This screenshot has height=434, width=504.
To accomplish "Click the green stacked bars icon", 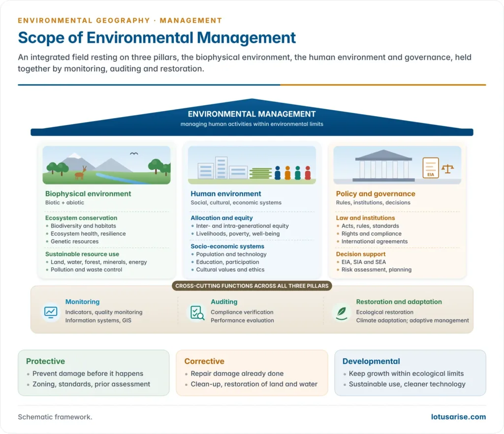I will tap(260, 174).
